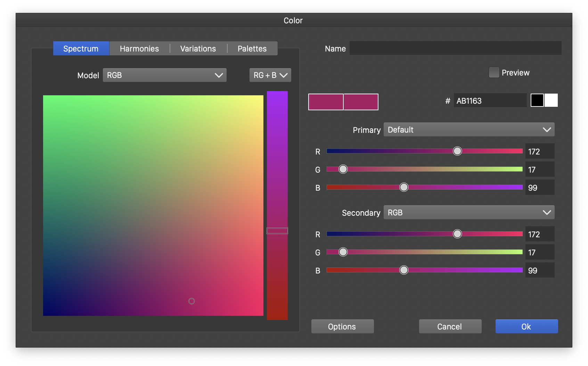
Task: Click inside the hex code field AB1163
Action: (489, 101)
